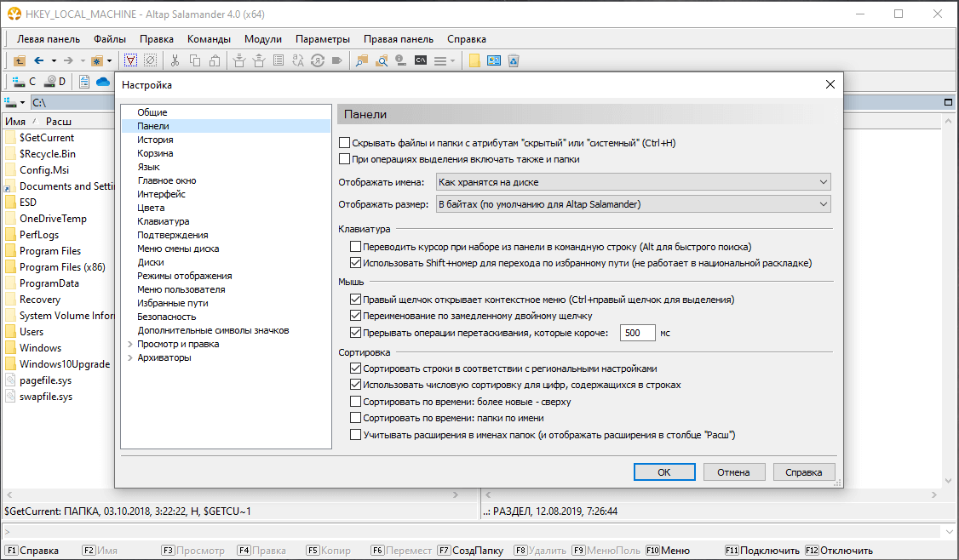Image resolution: width=959 pixels, height=560 pixels.
Task: Click the select files filter icon
Action: pyautogui.click(x=131, y=60)
